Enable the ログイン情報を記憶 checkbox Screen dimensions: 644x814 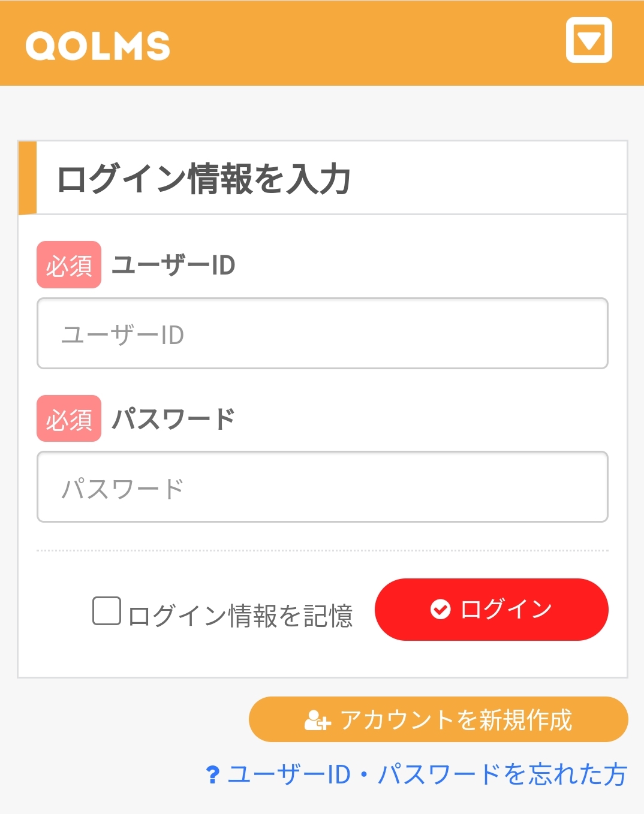pyautogui.click(x=107, y=611)
